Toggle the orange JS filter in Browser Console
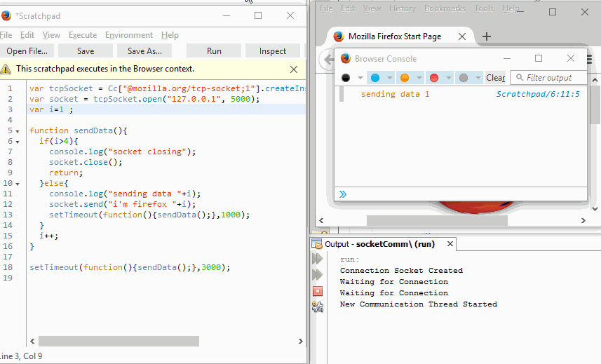The image size is (601, 364). click(405, 78)
